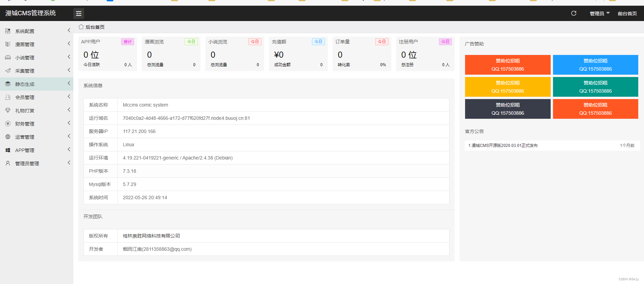Screen dimensions: 644x284
Task: Click the system time 2022-05-26 20:49:14
Action: point(145,197)
